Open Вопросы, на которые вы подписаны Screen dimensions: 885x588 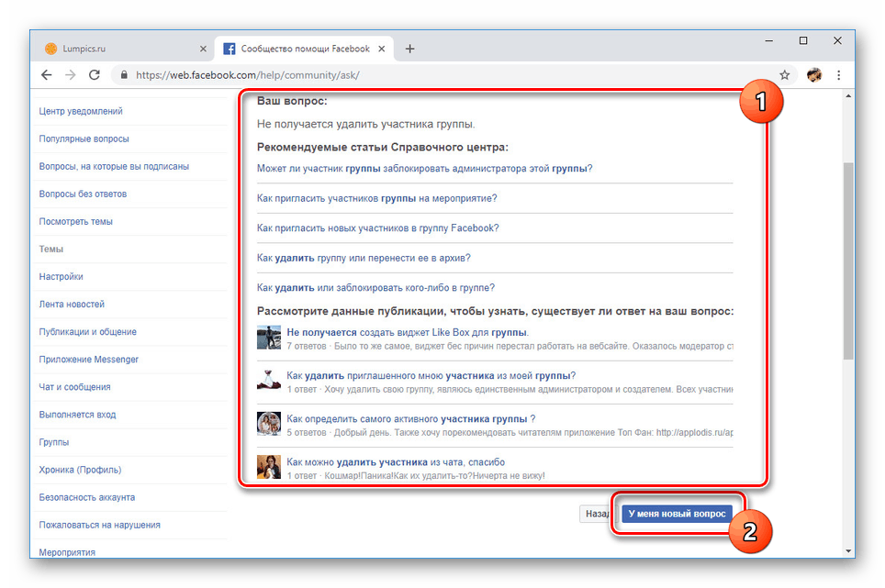pos(114,166)
